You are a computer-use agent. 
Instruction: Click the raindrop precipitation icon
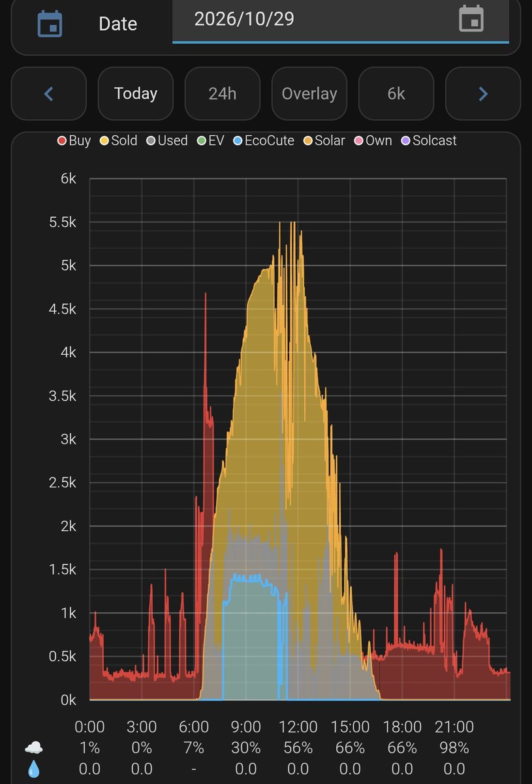pos(33,770)
